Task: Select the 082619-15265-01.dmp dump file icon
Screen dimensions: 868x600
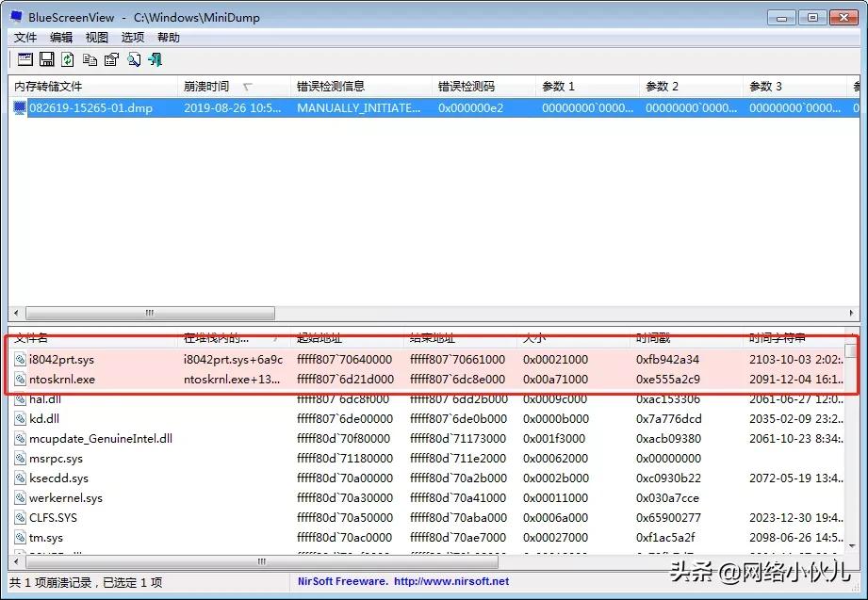Action: 20,107
